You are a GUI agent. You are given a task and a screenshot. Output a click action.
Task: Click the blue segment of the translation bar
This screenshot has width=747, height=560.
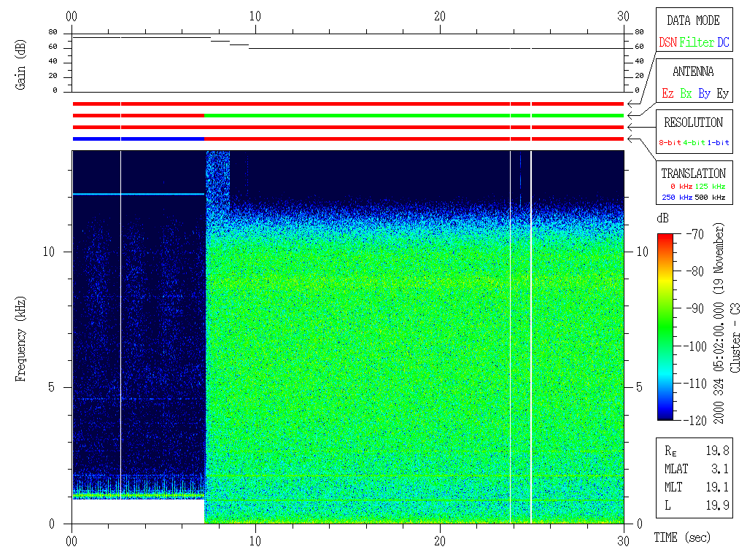(x=137, y=139)
